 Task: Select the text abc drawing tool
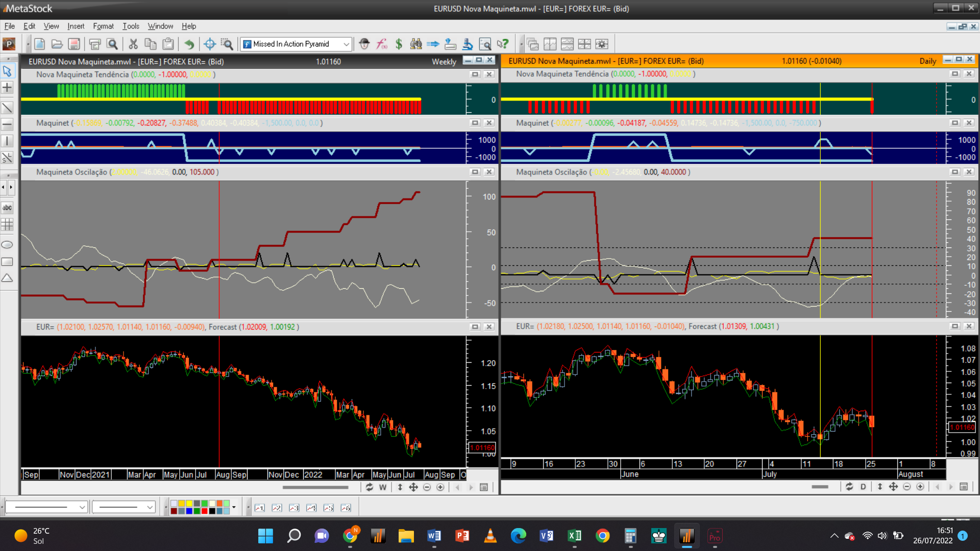7,208
